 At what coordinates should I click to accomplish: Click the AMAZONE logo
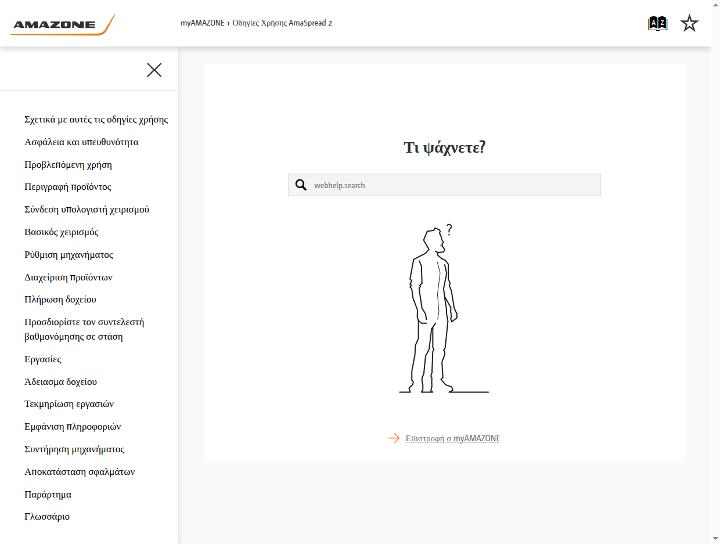pos(63,25)
